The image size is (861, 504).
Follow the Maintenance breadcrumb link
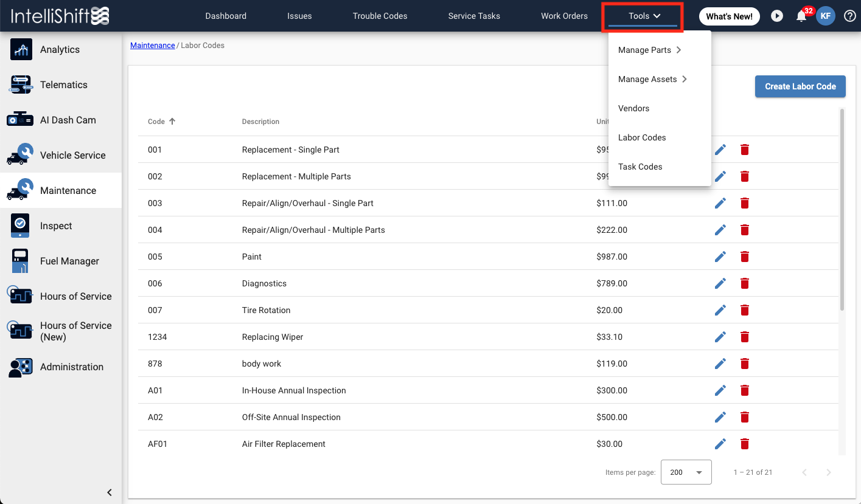(152, 45)
